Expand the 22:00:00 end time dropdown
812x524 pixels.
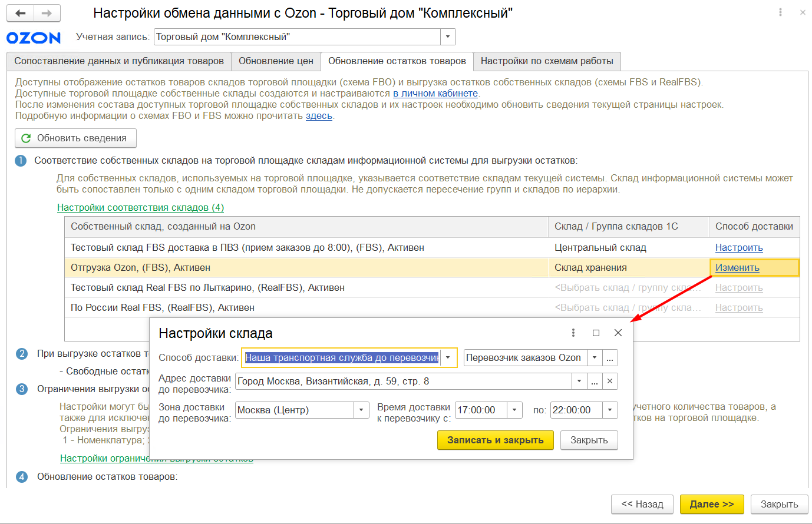(x=610, y=410)
